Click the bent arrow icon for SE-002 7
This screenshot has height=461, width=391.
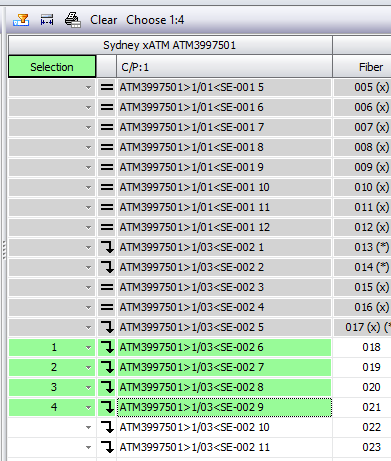(x=107, y=367)
